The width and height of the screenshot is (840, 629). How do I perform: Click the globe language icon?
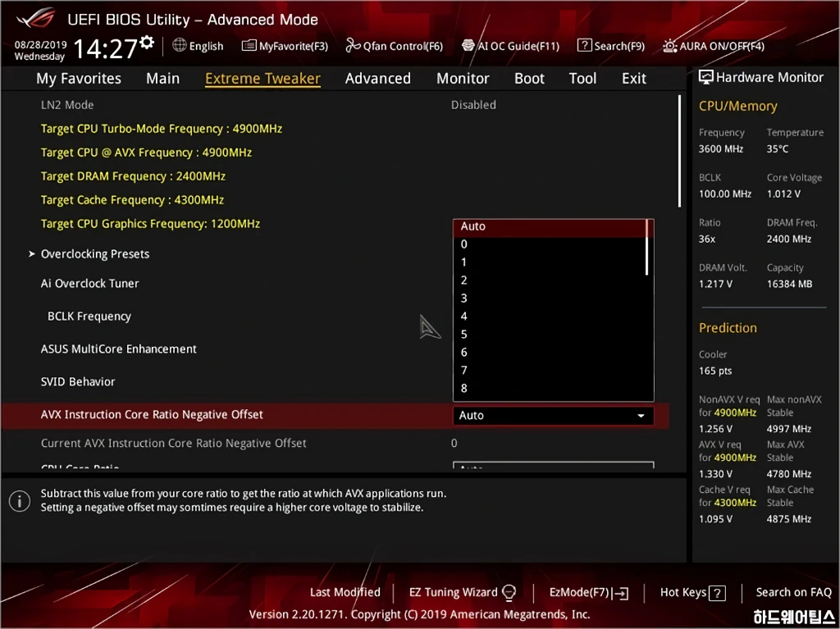(180, 45)
